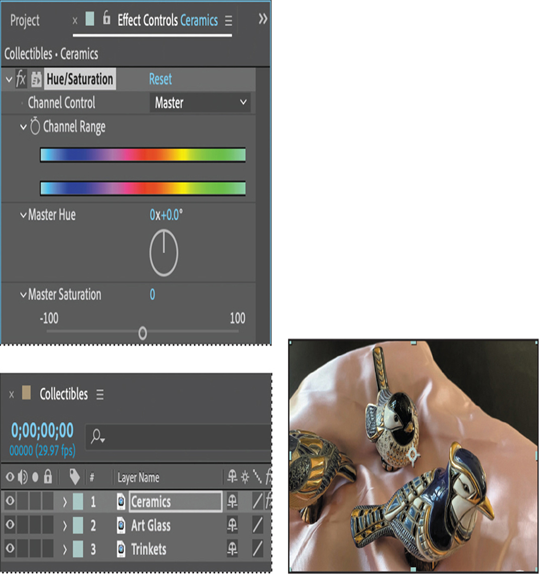Image resolution: width=541 pixels, height=575 pixels.
Task: Click the Master Saturation slider handle
Action: pyautogui.click(x=143, y=333)
